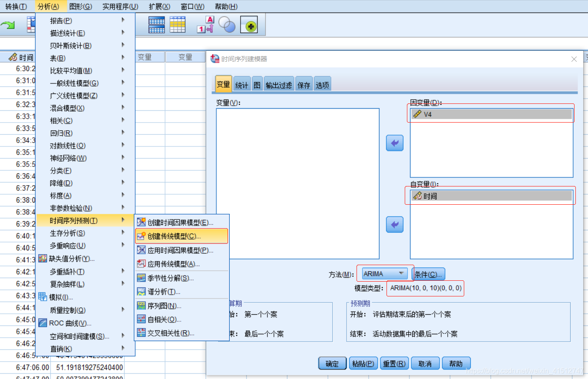Viewport: 588px width, 379px height.
Task: Click the arrow button beside the 因变量 box
Action: [x=395, y=143]
